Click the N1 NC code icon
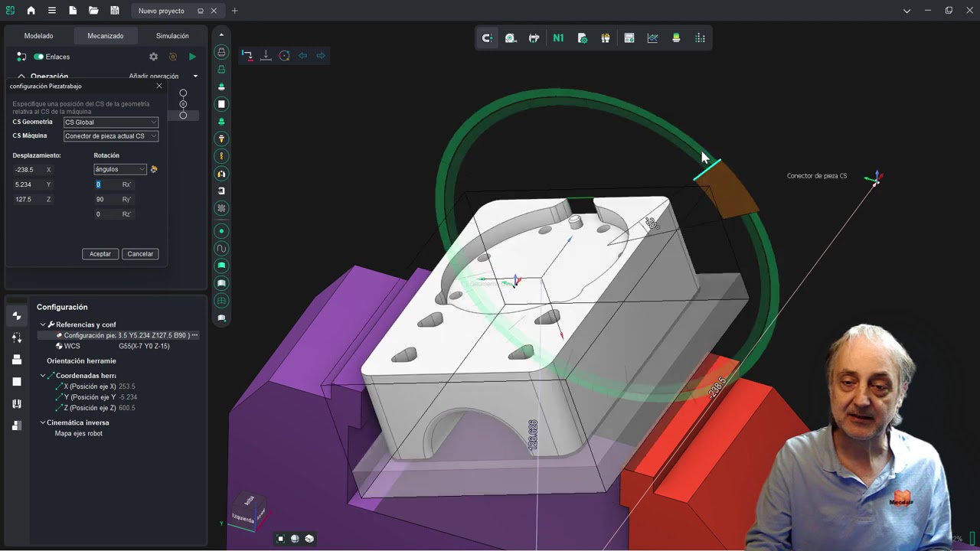The width and height of the screenshot is (980, 551). pyautogui.click(x=558, y=38)
